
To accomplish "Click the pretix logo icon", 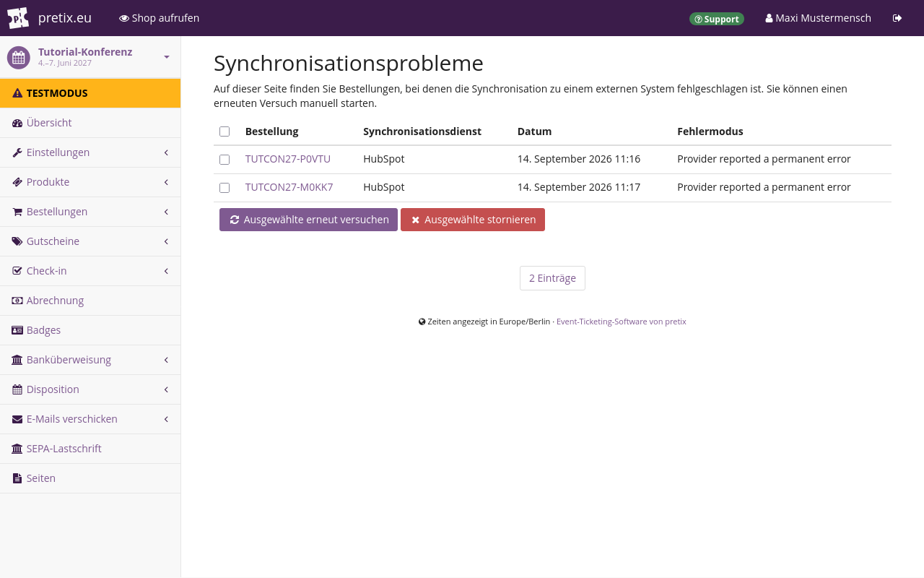I will pyautogui.click(x=18, y=18).
